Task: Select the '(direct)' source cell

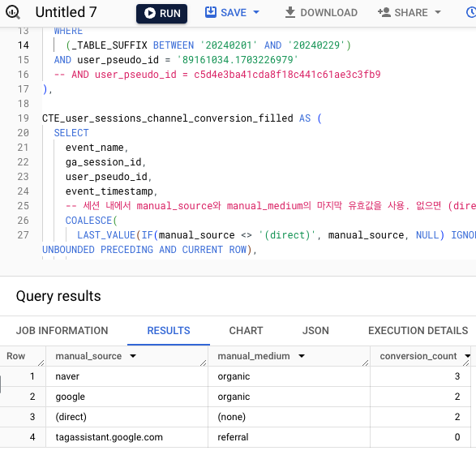Action: click(x=127, y=417)
